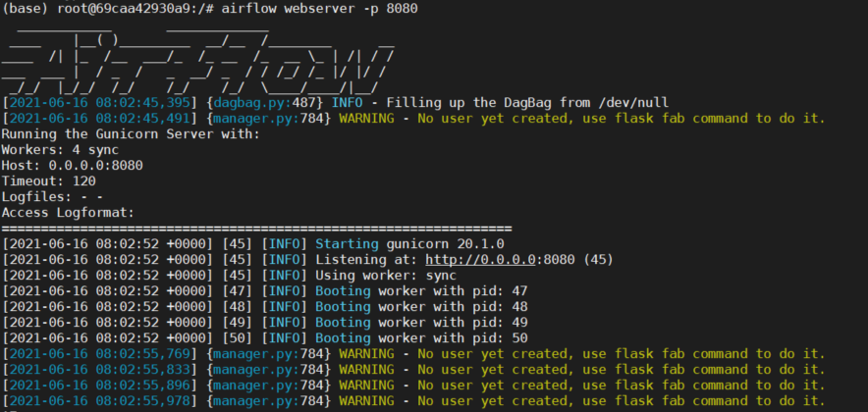Open the http://0.0.0.0 link
Viewport: 868px width, 412px height.
480,260
